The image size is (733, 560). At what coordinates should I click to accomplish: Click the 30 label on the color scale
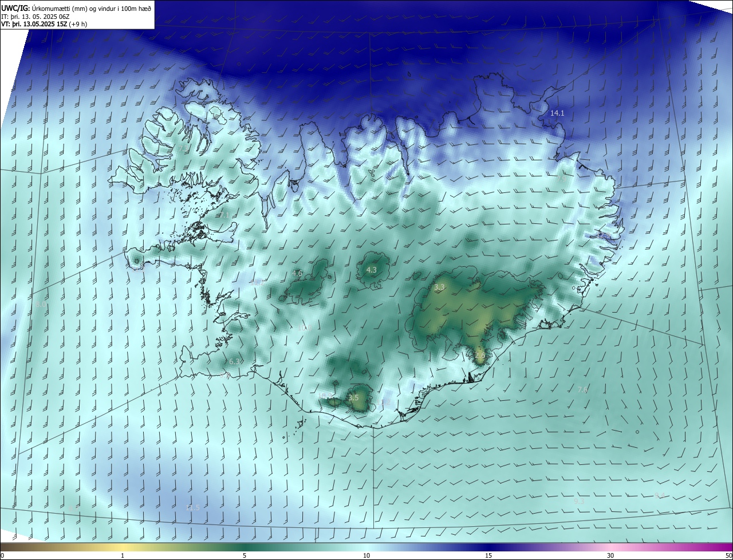click(x=610, y=556)
